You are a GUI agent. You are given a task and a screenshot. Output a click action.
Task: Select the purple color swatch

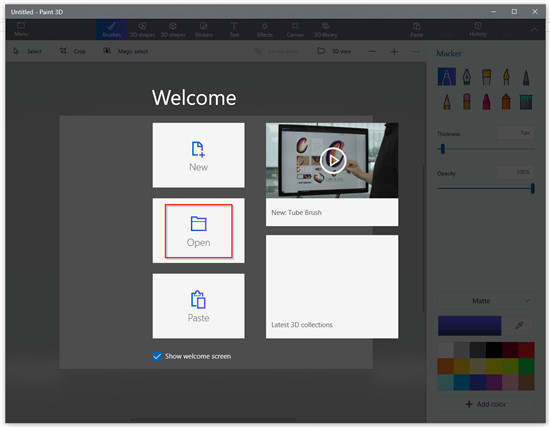click(494, 382)
